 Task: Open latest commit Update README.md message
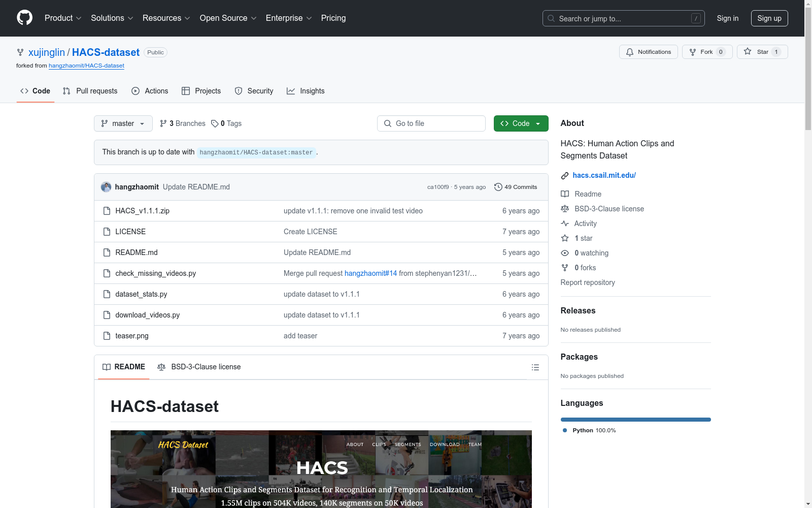click(x=196, y=187)
